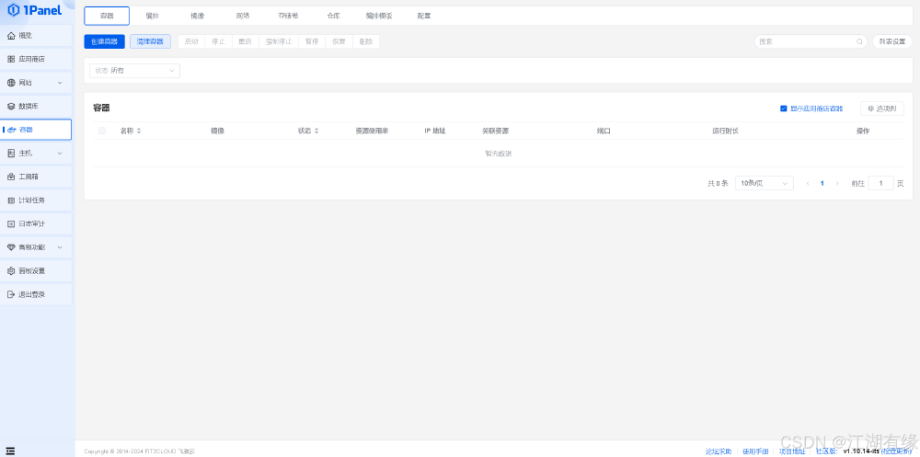Toggle 显示应用商店容器 checkbox
Viewport: 920px width, 457px height.
tap(783, 109)
